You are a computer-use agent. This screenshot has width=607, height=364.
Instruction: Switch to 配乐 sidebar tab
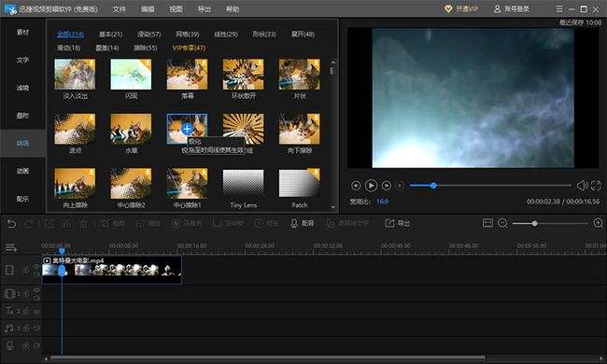(22, 199)
